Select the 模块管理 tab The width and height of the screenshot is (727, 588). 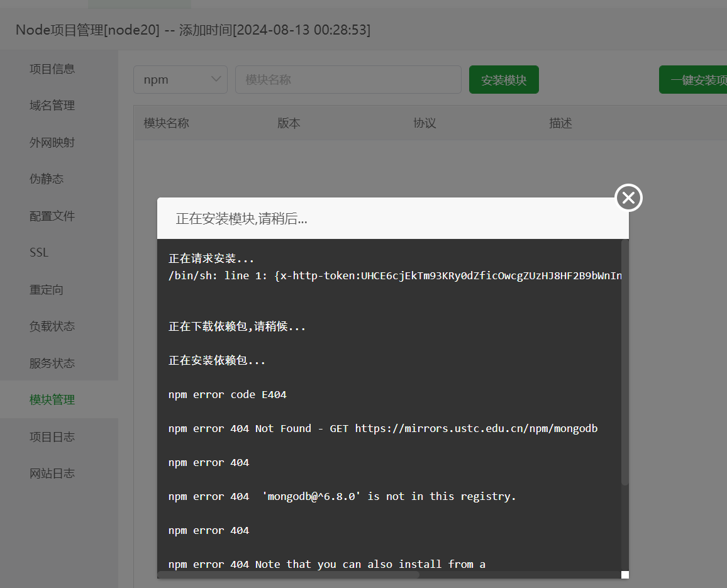click(59, 400)
